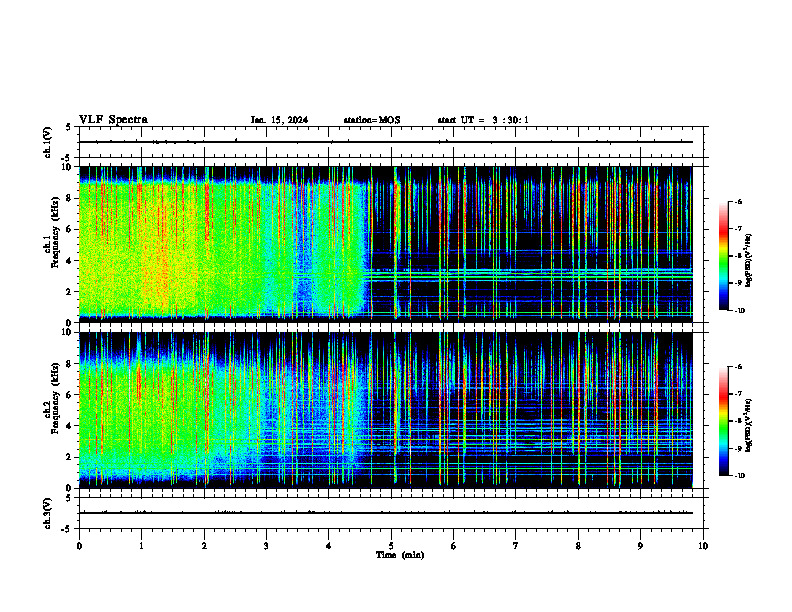Image resolution: width=792 pixels, height=612 pixels.
Task: Click the "0" tick on the time axis
Action: click(79, 546)
